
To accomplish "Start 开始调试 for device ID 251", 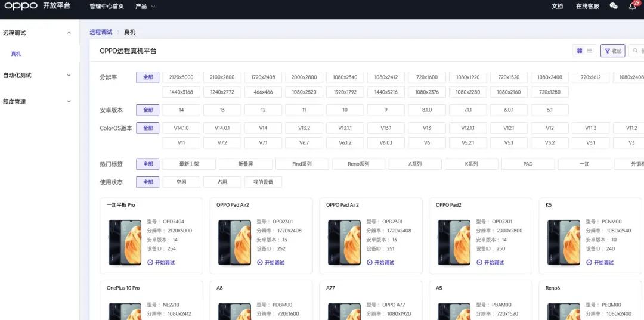I will (x=380, y=263).
